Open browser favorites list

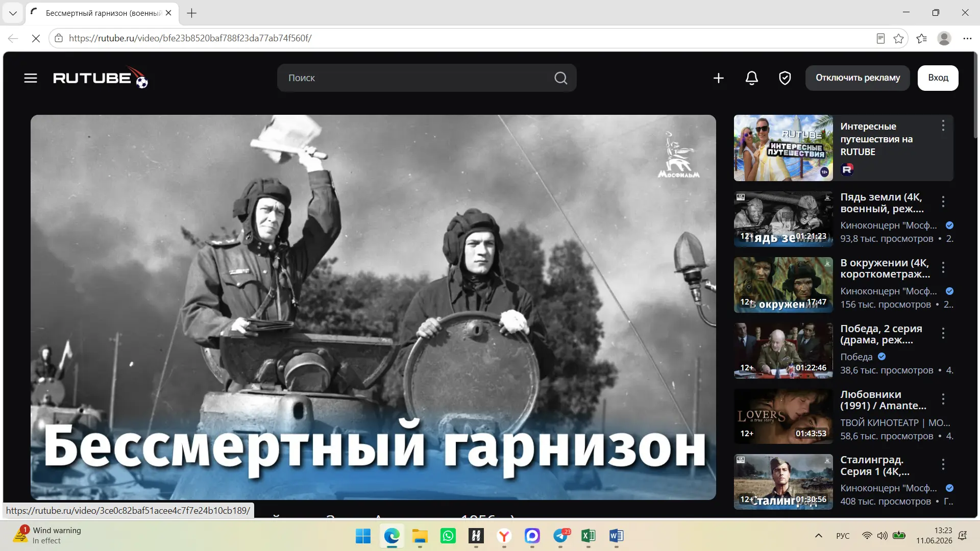tap(921, 38)
